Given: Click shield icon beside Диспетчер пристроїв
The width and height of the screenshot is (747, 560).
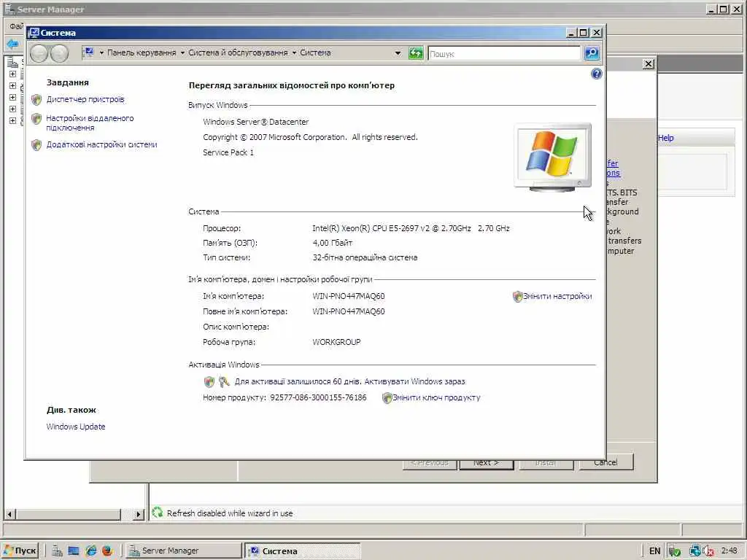Looking at the screenshot, I should 36,99.
